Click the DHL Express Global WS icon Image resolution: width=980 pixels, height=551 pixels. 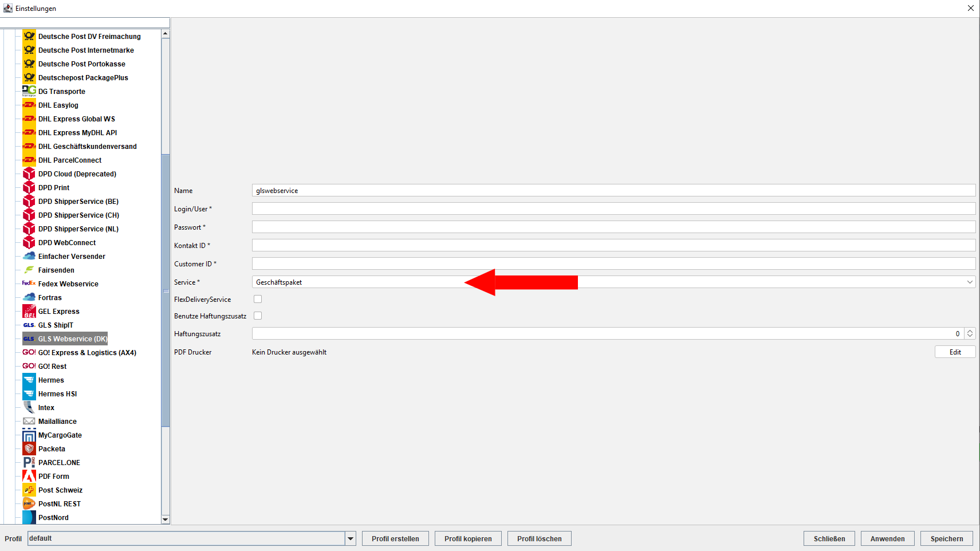tap(29, 119)
